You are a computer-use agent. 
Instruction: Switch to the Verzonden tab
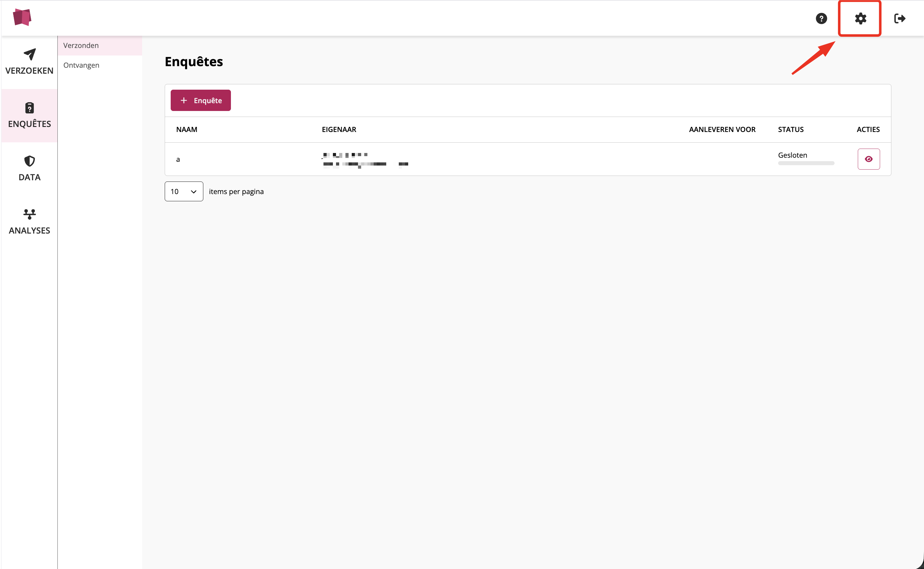point(81,45)
